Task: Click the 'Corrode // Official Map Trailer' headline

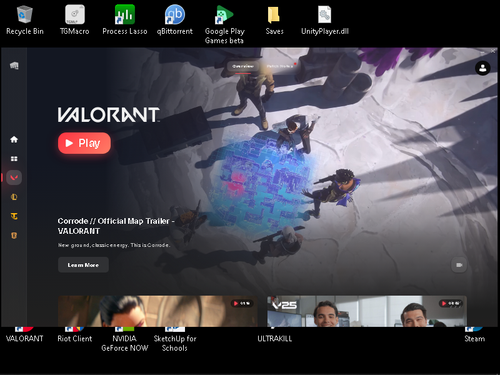Action: pyautogui.click(x=116, y=226)
